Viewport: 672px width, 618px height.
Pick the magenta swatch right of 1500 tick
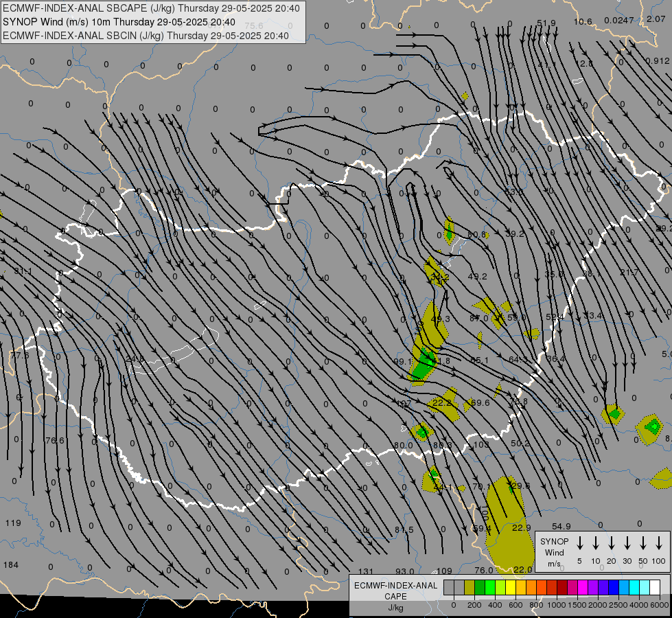point(583,587)
